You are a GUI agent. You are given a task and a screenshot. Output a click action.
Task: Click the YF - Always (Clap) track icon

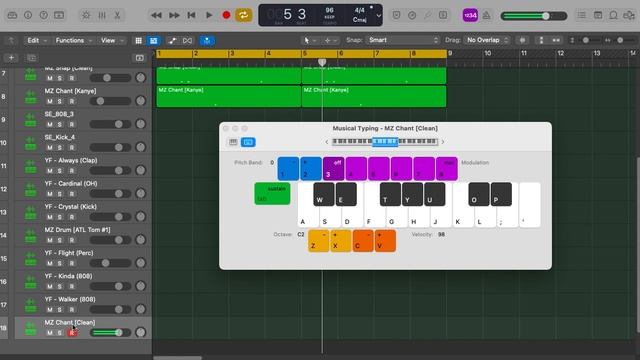coord(31,166)
